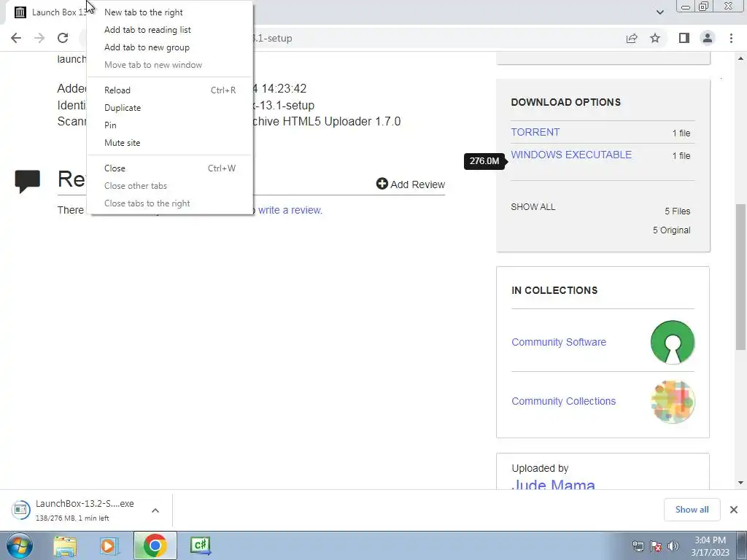Click the LaunchBox exe download file icon
The width and height of the screenshot is (747, 560).
click(20, 510)
